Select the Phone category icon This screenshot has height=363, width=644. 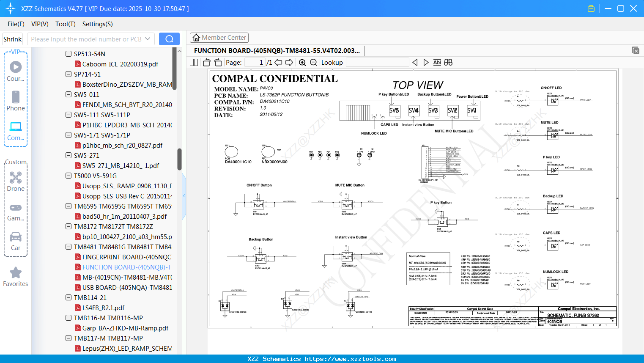click(x=16, y=101)
